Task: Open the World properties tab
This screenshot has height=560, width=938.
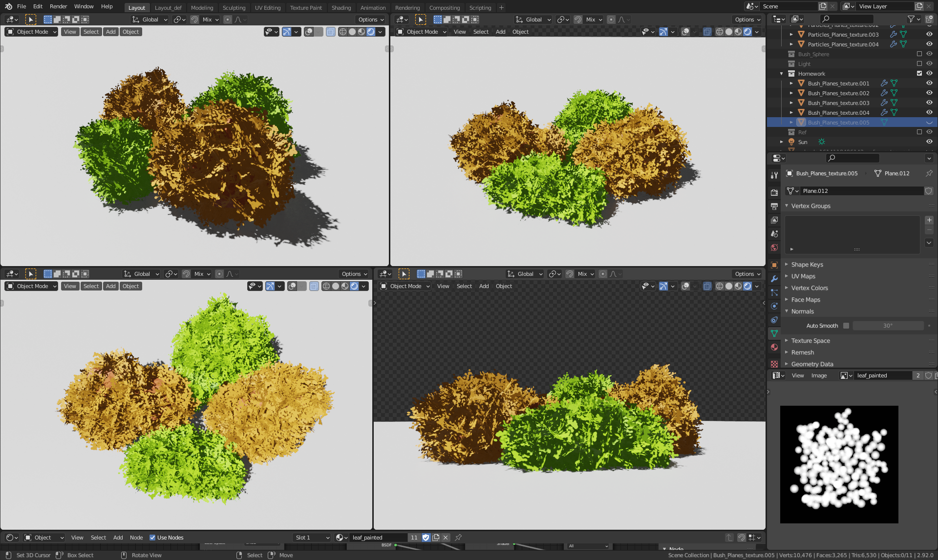Action: coord(774,248)
